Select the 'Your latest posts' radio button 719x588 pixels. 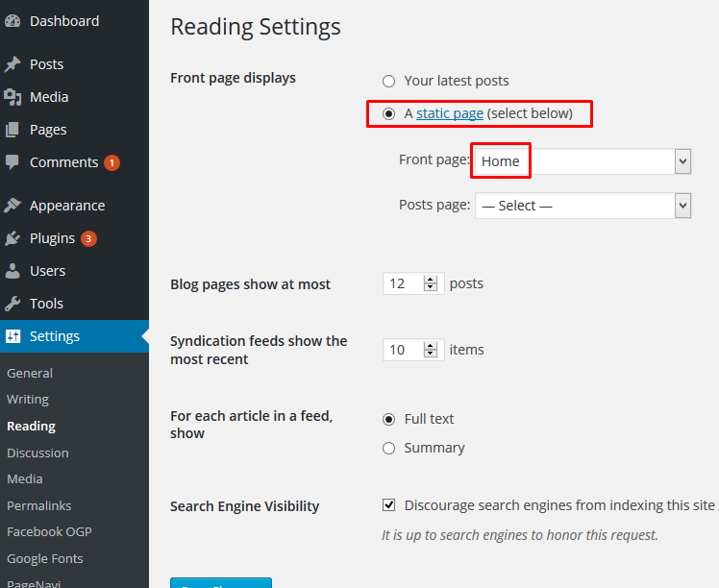tap(388, 82)
